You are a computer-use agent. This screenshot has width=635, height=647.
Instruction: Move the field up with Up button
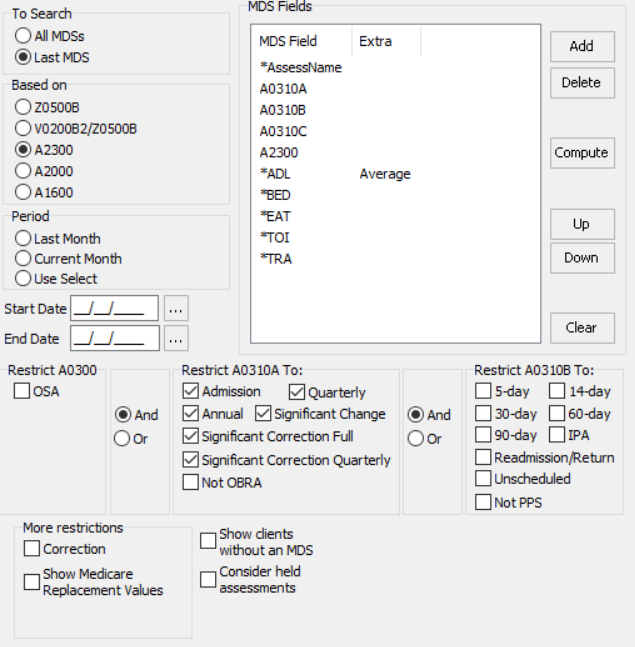tap(581, 224)
